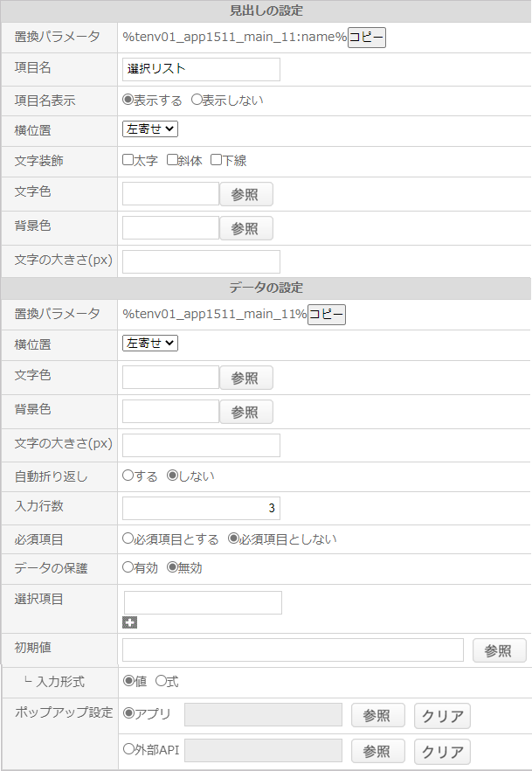The width and height of the screenshot is (532, 771).
Task: Click 参照 next to heading 文字色
Action: pyautogui.click(x=245, y=194)
